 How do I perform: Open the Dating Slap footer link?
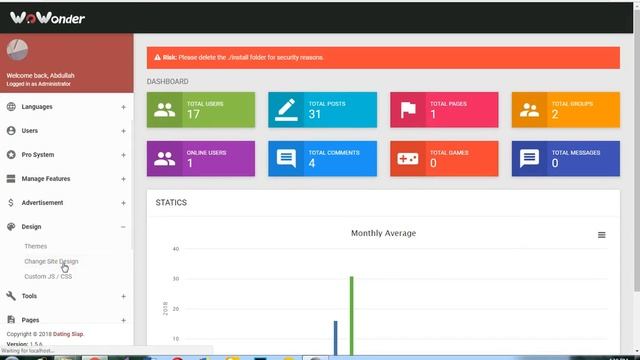click(68, 334)
